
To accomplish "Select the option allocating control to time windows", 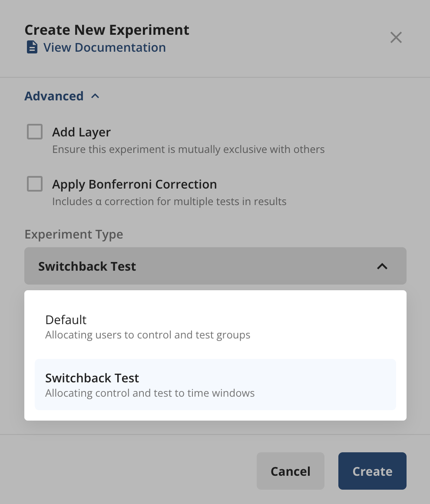I will coord(150,385).
